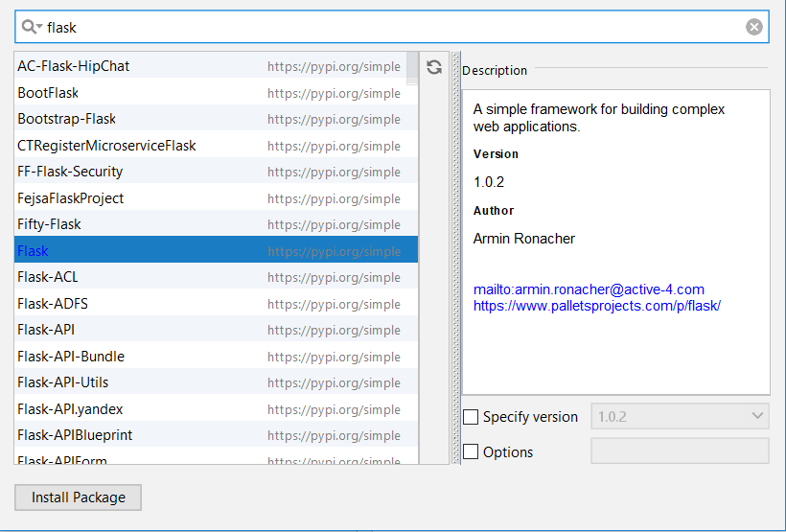Screen dimensions: 786x532
Task: Click the dotted splitter beside Description
Action: [455, 258]
